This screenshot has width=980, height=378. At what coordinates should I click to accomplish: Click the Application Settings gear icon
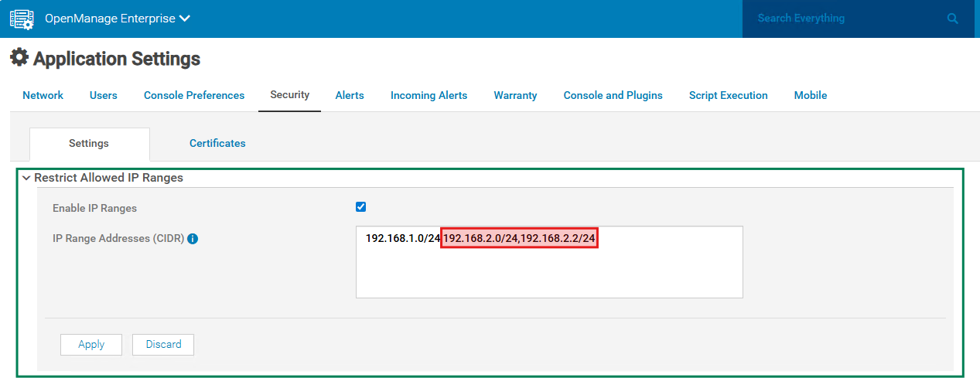click(x=19, y=58)
